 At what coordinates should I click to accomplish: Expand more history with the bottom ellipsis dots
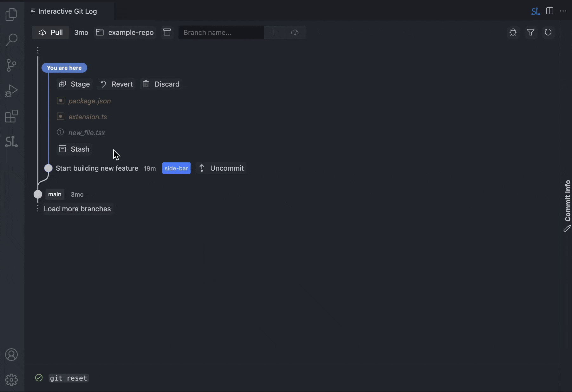click(38, 209)
